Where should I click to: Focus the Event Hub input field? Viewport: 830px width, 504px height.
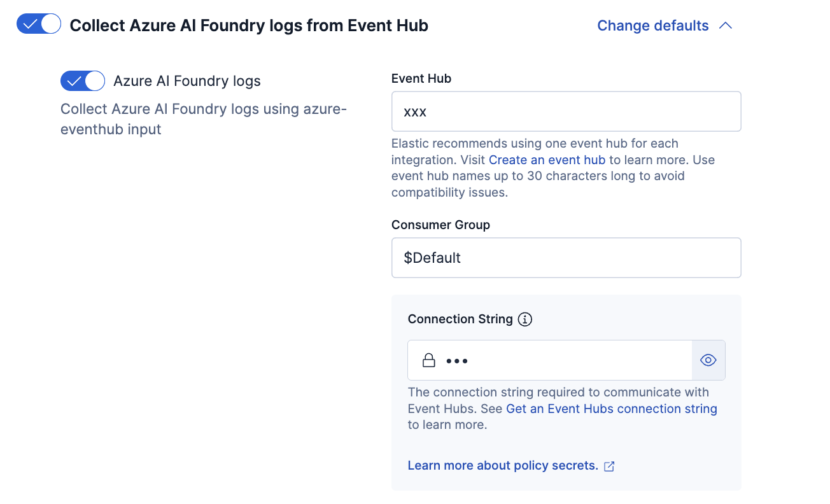tap(566, 111)
